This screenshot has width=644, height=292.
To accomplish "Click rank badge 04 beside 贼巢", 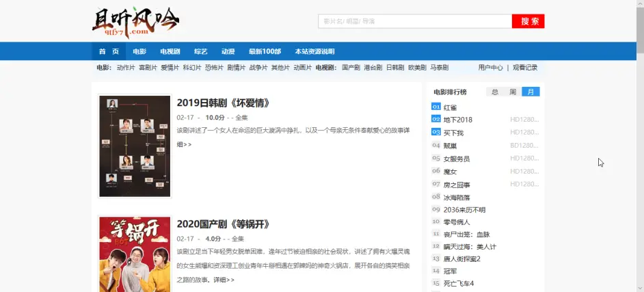I will coord(435,145).
